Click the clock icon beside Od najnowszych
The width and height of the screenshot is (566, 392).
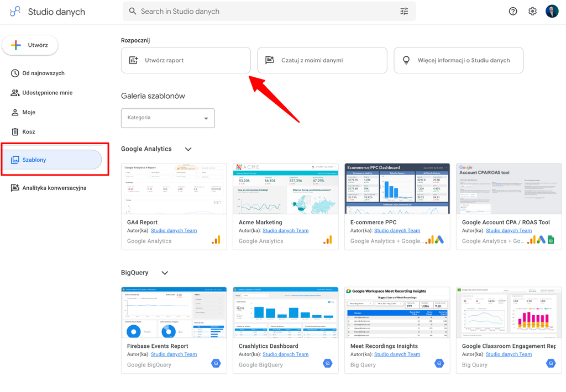tap(15, 73)
